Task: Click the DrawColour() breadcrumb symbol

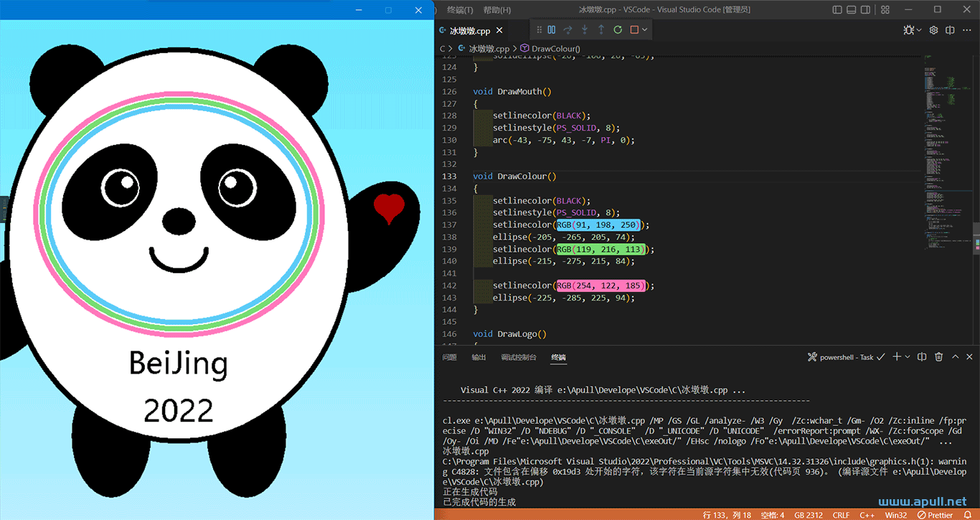Action: (550, 49)
